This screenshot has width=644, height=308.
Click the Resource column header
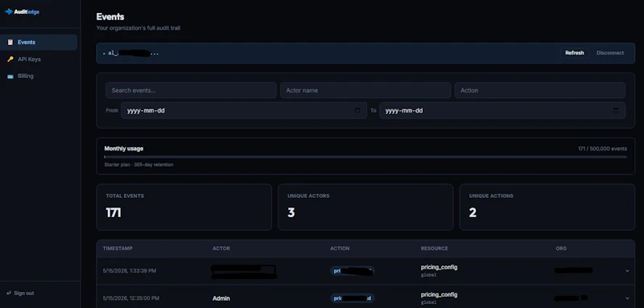coord(434,248)
